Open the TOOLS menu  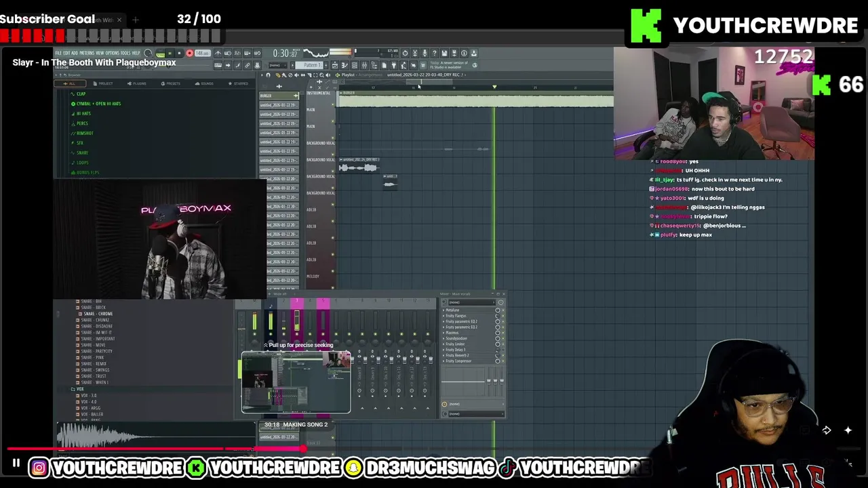tap(125, 52)
